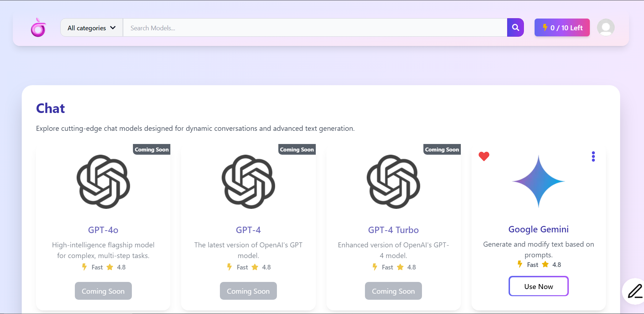Click the lightning Fast icon on GPT-4 Turbo card

point(375,267)
